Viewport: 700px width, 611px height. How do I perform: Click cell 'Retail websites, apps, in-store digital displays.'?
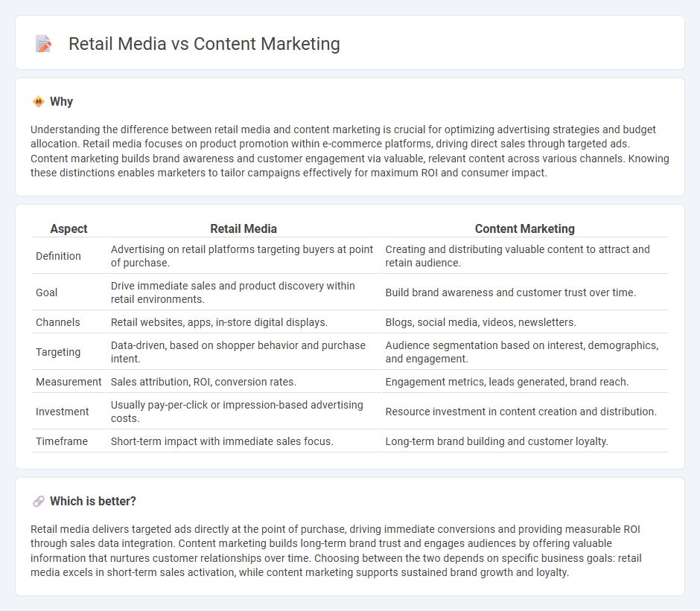coord(244,322)
